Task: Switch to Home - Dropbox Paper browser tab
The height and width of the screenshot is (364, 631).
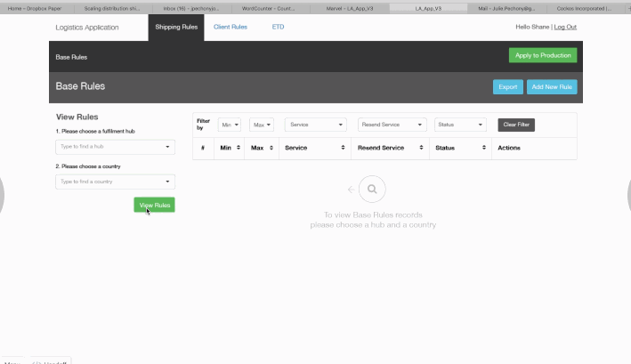Action: [35, 8]
